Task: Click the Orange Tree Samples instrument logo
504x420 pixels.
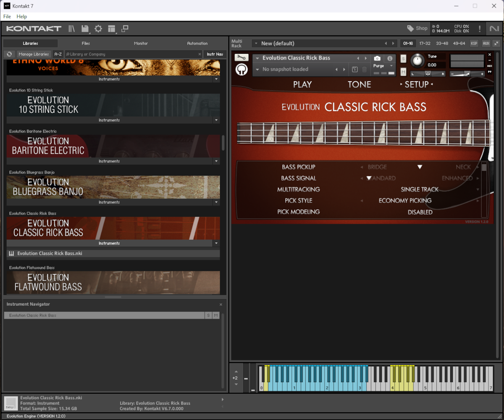Action: coord(241,69)
